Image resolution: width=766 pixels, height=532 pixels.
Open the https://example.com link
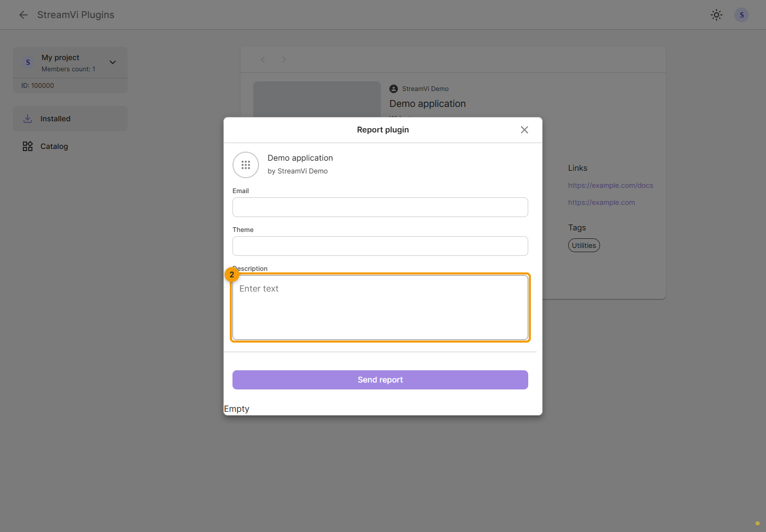(x=602, y=203)
